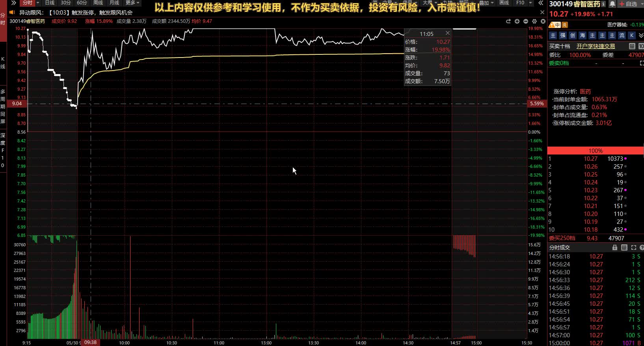Open the F10 company info page
This screenshot has width=644, height=346.
(x=520, y=3)
